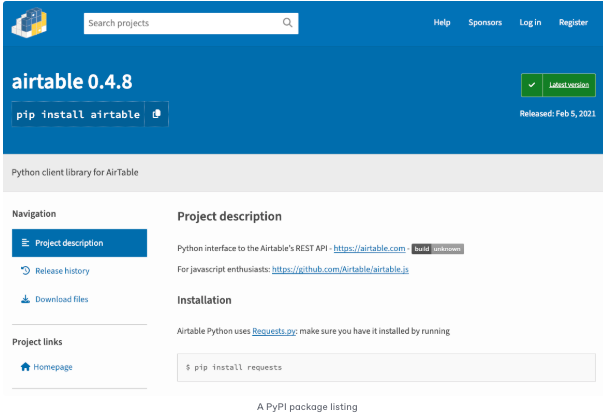603x418 pixels.
Task: Open the https://airtable.com link
Action: (x=369, y=248)
